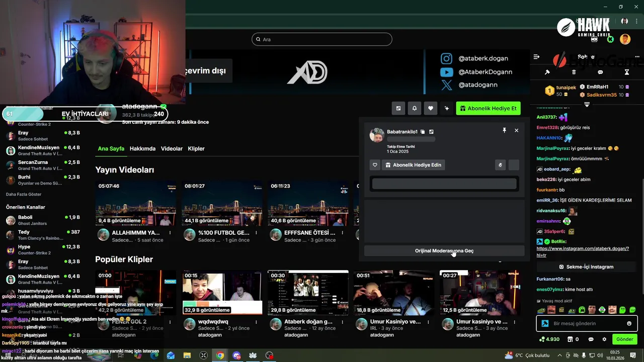Open the chat shop icon
This screenshot has width=644, height=362.
(x=570, y=339)
